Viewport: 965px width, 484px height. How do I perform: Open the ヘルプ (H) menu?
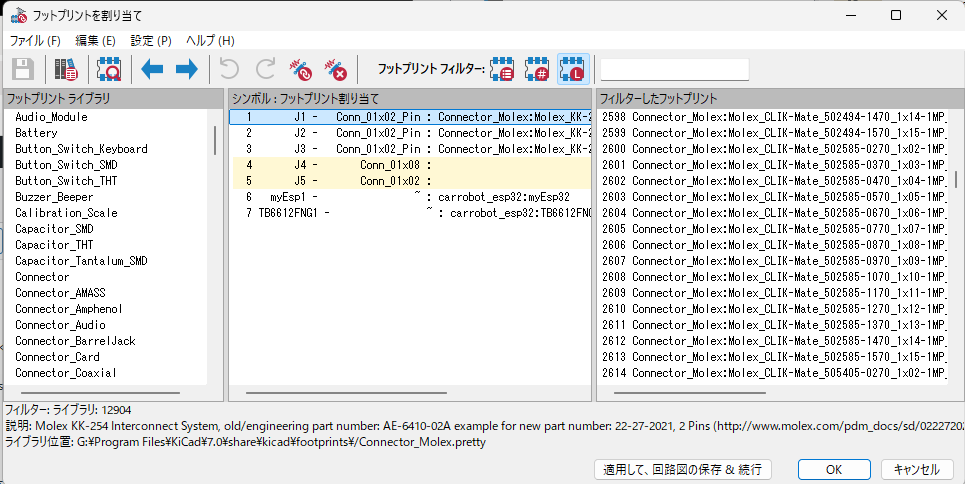211,41
